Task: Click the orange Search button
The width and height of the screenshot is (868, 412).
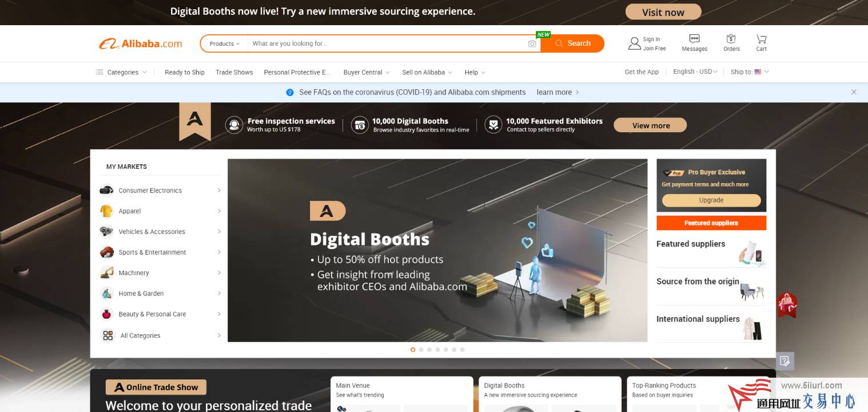Action: (x=572, y=43)
